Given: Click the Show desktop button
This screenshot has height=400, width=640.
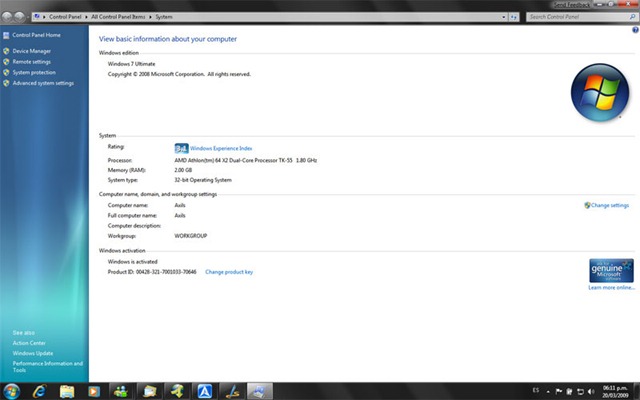Looking at the screenshot, I should [636, 391].
